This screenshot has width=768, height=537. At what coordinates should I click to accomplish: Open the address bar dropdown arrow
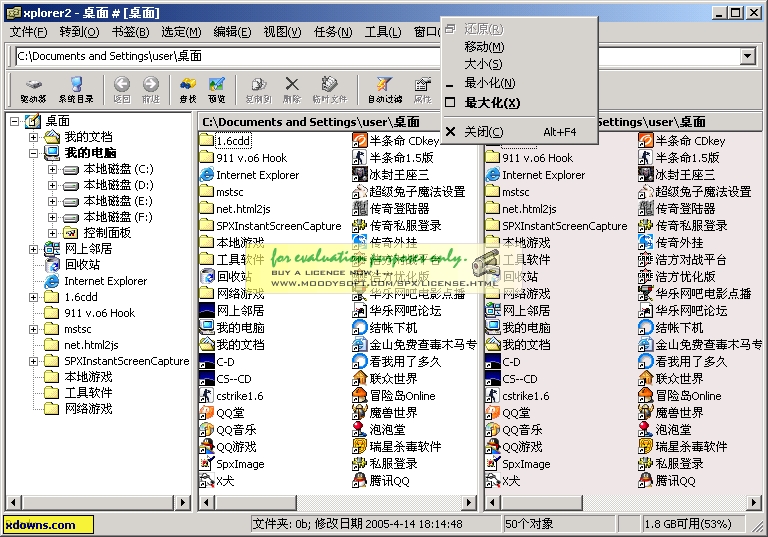click(x=747, y=56)
